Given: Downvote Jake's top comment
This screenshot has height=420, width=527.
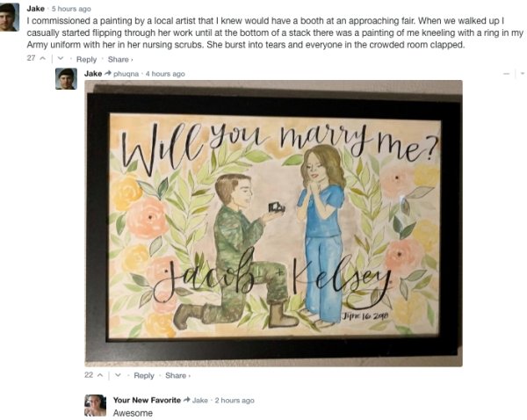Looking at the screenshot, I should (61, 59).
